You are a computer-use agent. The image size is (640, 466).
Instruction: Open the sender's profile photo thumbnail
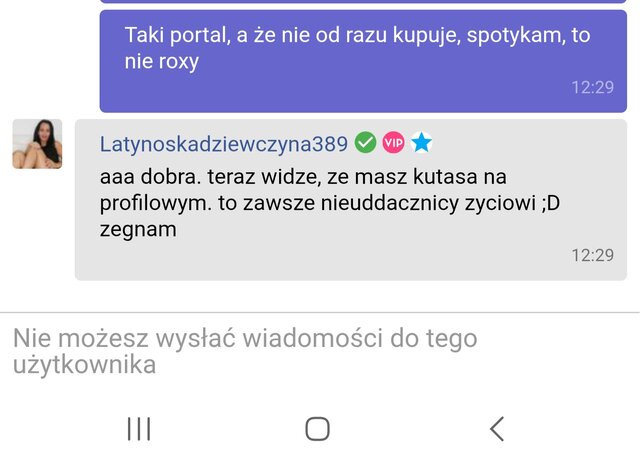tap(37, 144)
